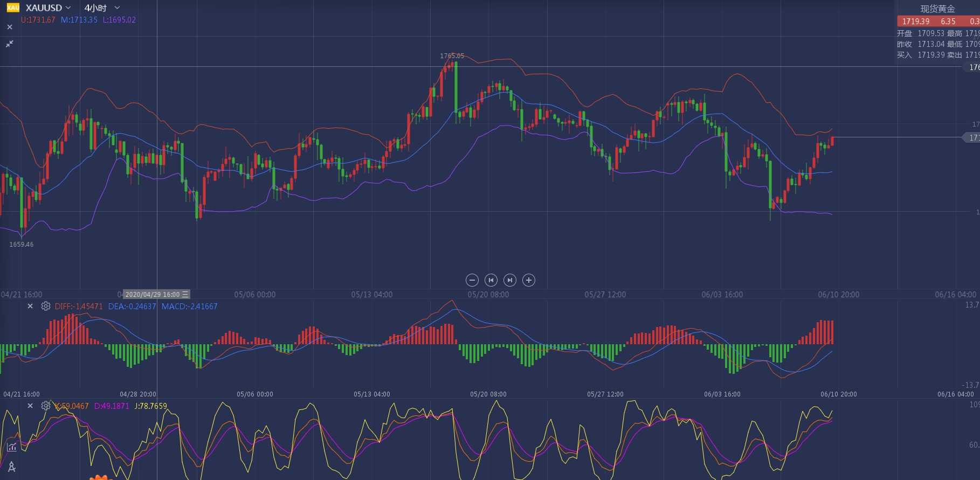The image size is (980, 480).
Task: Click the crosshair date label menu icon
Action: (185, 294)
